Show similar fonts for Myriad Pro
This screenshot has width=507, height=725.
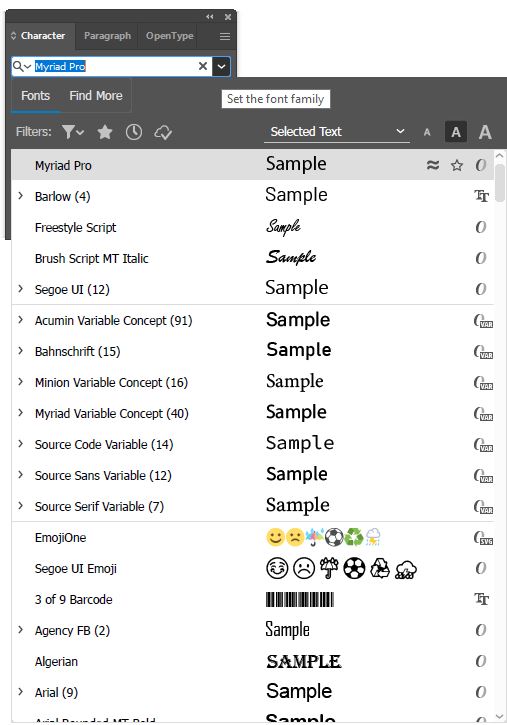click(x=433, y=165)
